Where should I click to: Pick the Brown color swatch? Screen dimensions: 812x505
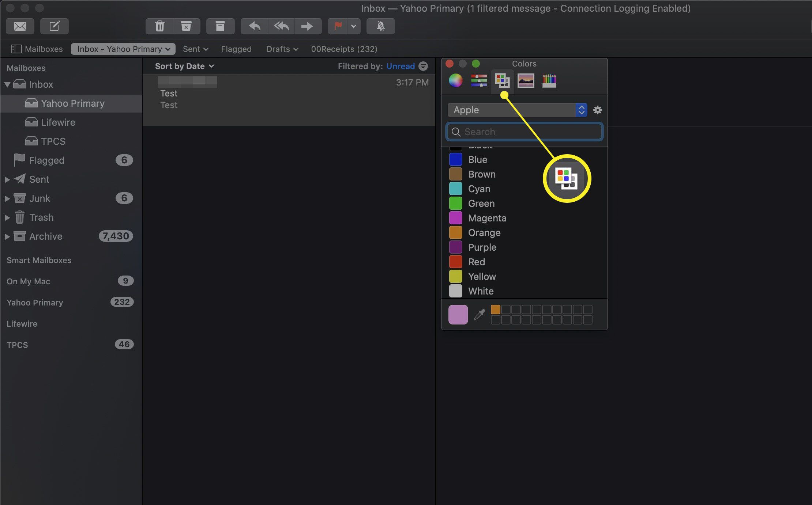coord(456,174)
